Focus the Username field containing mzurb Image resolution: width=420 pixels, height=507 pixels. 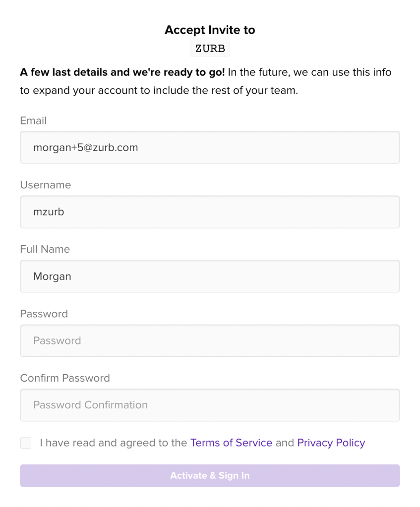tap(210, 212)
